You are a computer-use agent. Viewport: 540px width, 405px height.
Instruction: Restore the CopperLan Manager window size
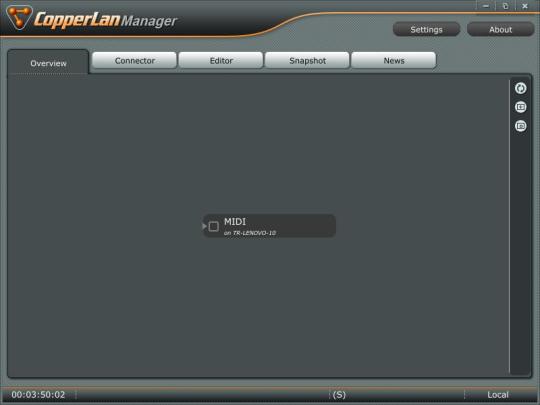coord(505,6)
